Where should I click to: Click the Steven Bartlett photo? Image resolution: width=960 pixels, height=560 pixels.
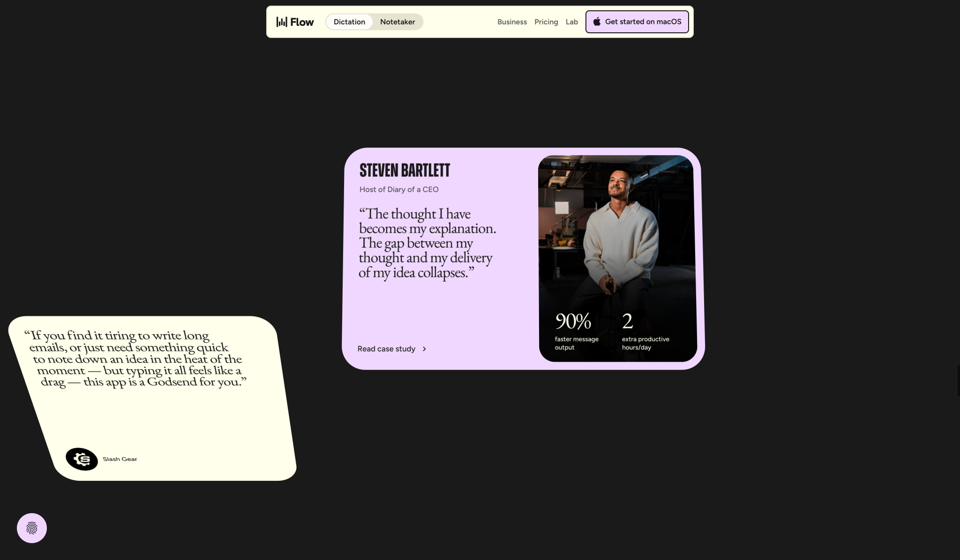click(617, 258)
